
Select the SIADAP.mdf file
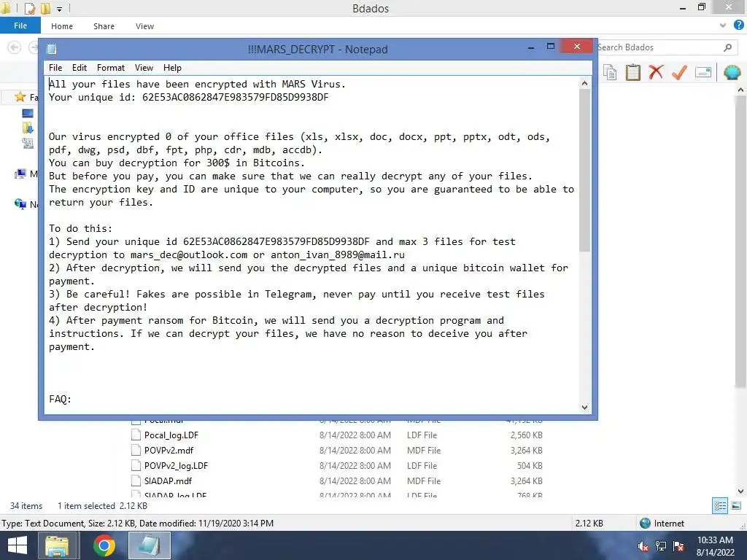point(168,481)
